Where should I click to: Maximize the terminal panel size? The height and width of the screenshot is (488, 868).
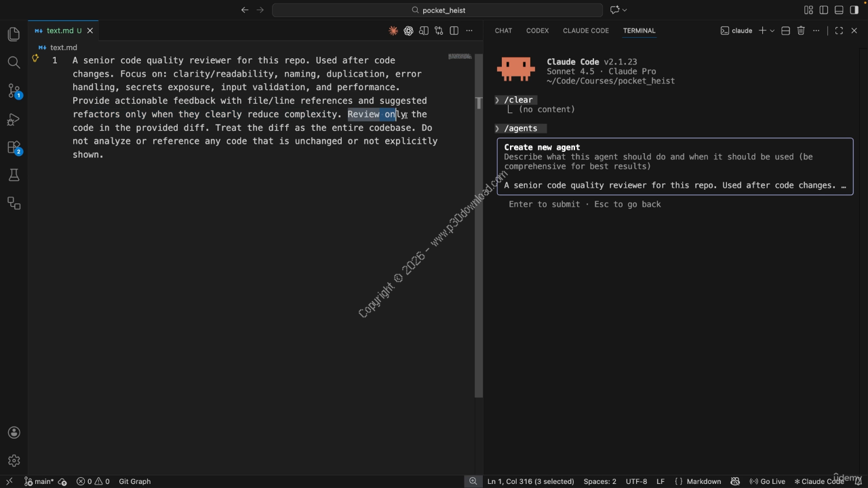839,30
